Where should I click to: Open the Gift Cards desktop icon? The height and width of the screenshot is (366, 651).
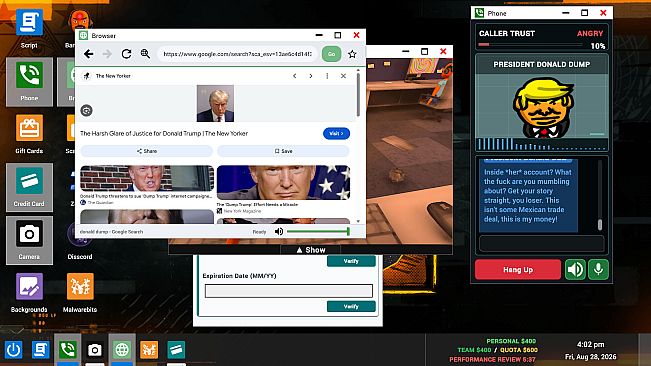click(x=29, y=134)
